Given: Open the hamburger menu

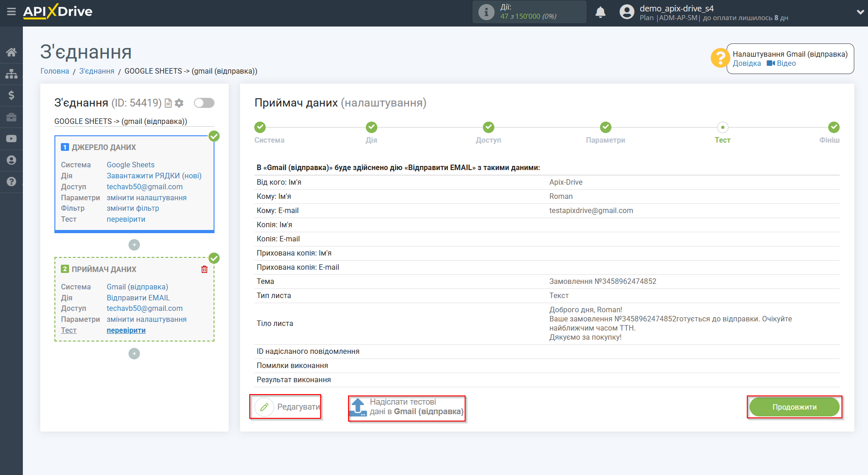Looking at the screenshot, I should 11,11.
